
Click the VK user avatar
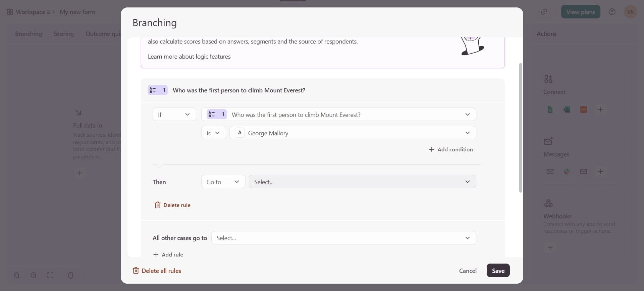(630, 12)
